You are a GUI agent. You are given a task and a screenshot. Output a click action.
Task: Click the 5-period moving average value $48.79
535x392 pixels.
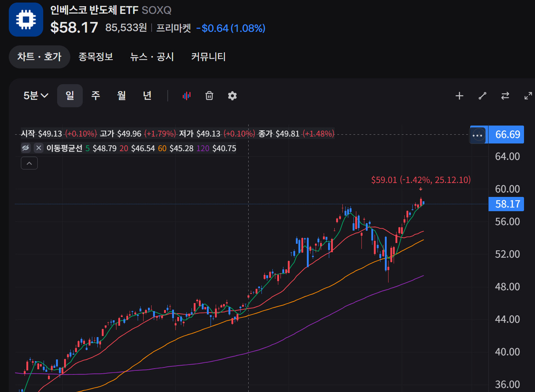pos(105,148)
